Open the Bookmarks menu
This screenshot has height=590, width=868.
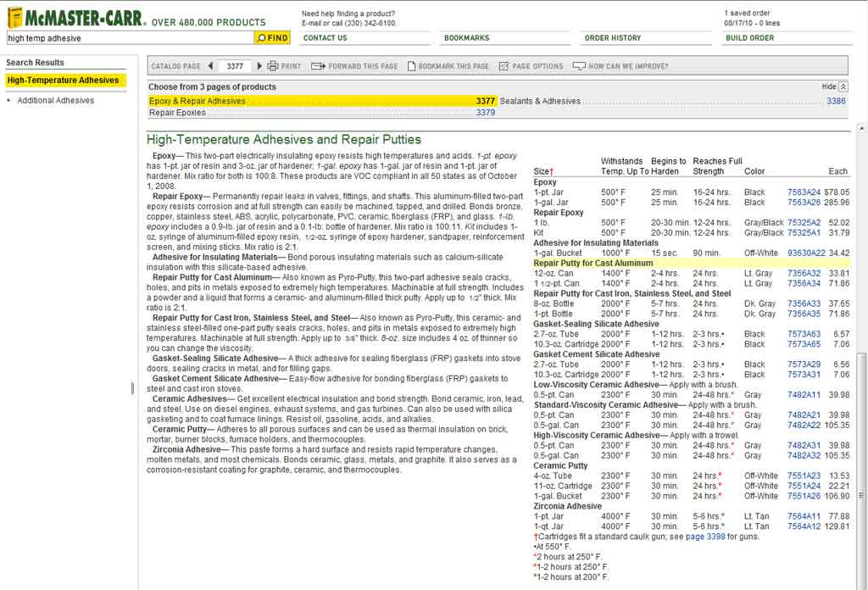click(467, 38)
